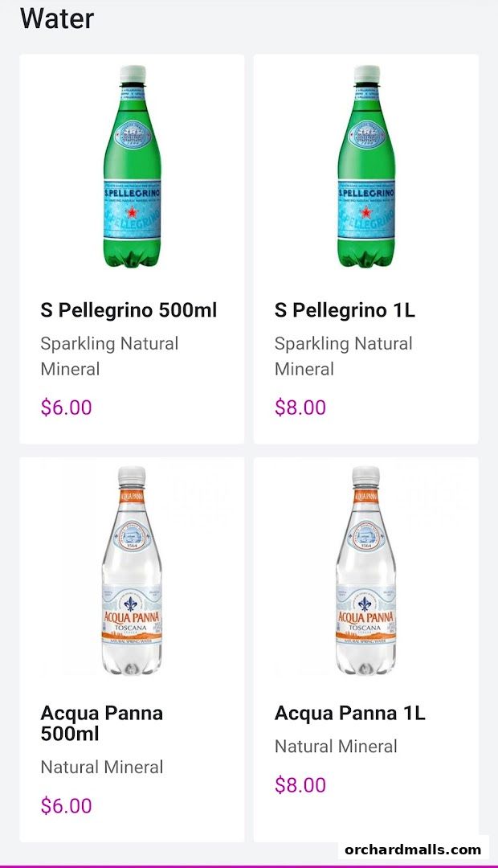Select the Acqua Panna 1L title
Viewport: 498px width, 868px height.
pos(350,713)
